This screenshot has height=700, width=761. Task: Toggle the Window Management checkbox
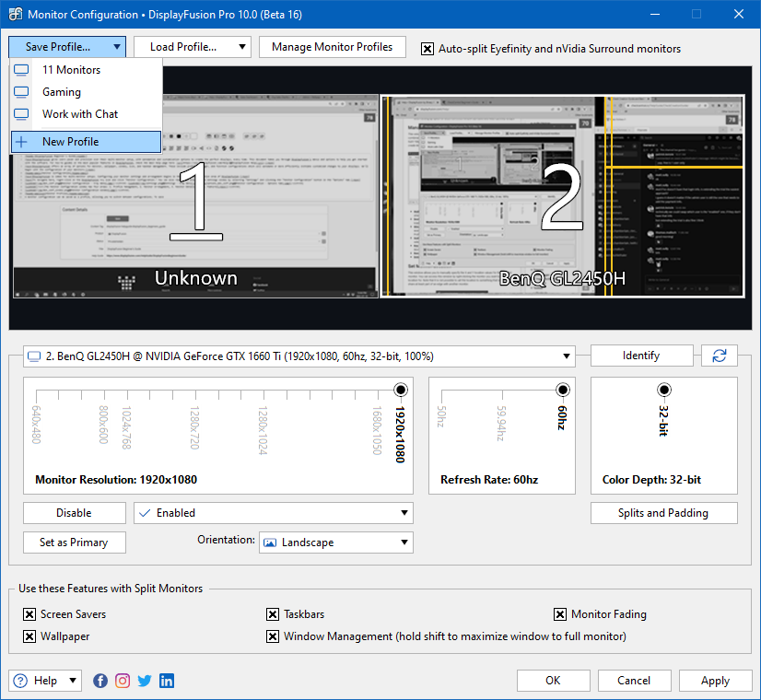coord(273,636)
